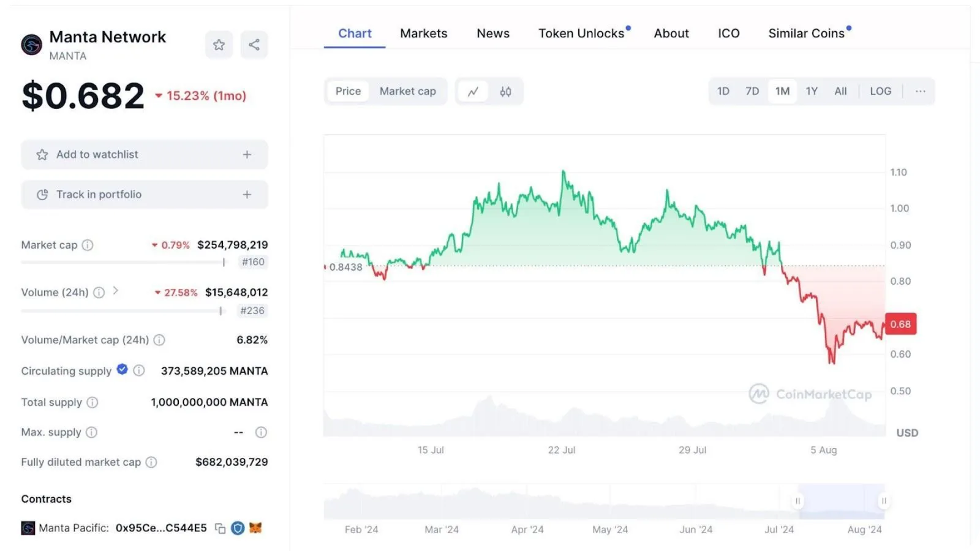This screenshot has height=551, width=980.
Task: Click the star favorite icon beside Manta Network
Action: coord(219,45)
